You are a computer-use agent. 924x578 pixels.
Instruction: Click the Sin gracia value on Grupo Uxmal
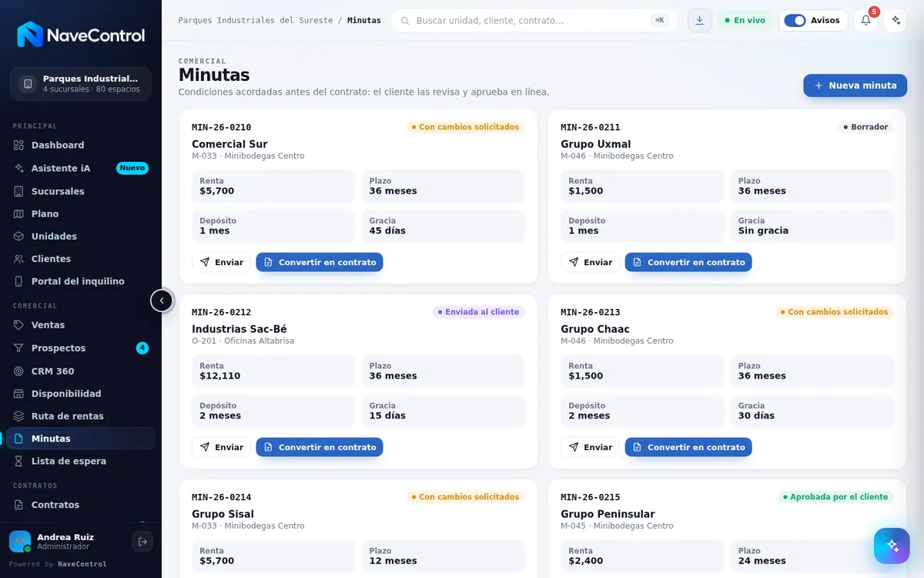(763, 230)
